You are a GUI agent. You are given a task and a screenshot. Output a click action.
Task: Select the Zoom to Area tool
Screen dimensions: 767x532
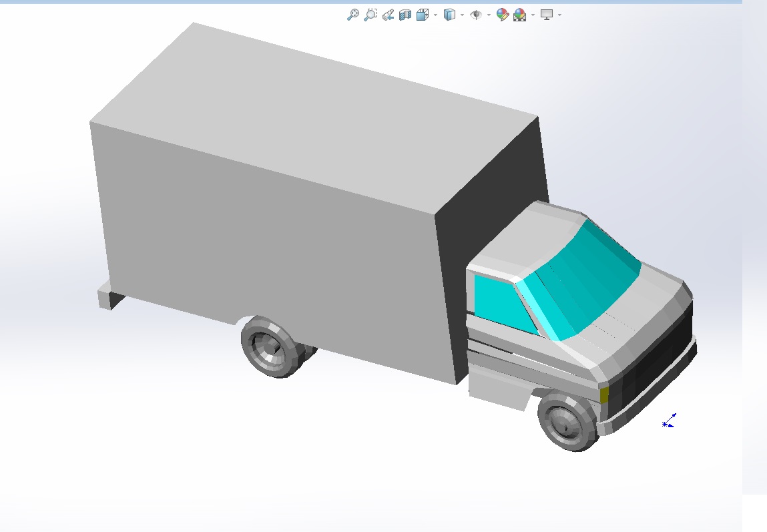tap(370, 15)
